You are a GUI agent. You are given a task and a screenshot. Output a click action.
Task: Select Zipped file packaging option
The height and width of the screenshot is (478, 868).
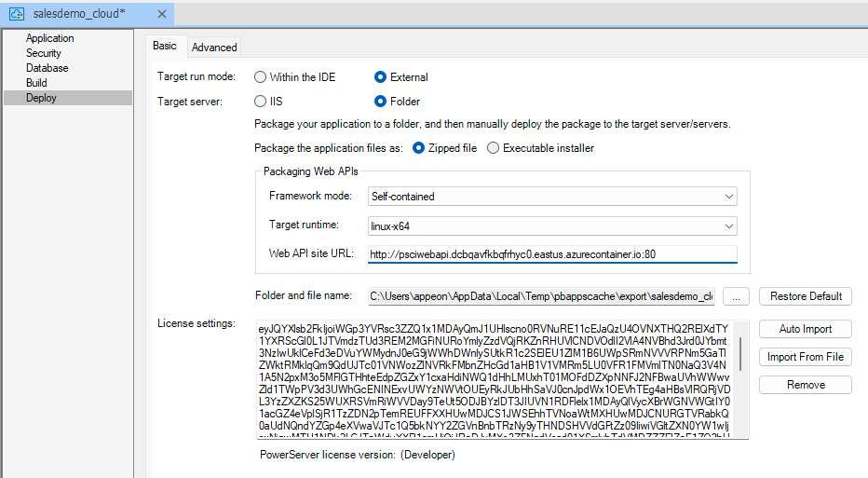pos(444,148)
